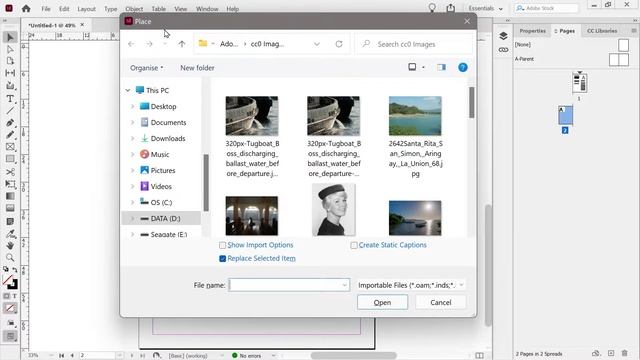The height and width of the screenshot is (360, 640).
Task: Select the Rectangle Frame tool
Action: pos(10,147)
